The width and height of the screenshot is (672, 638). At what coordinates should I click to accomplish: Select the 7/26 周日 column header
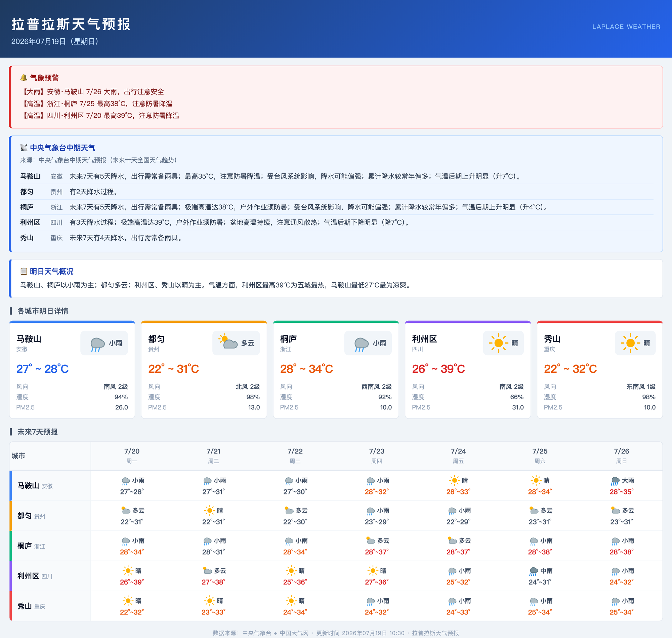tap(621, 456)
